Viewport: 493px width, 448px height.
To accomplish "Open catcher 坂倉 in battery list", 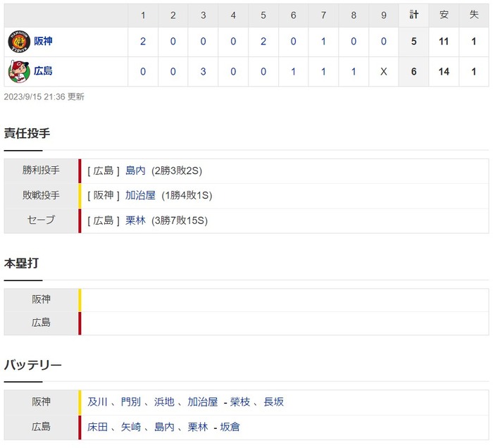I will (x=230, y=427).
